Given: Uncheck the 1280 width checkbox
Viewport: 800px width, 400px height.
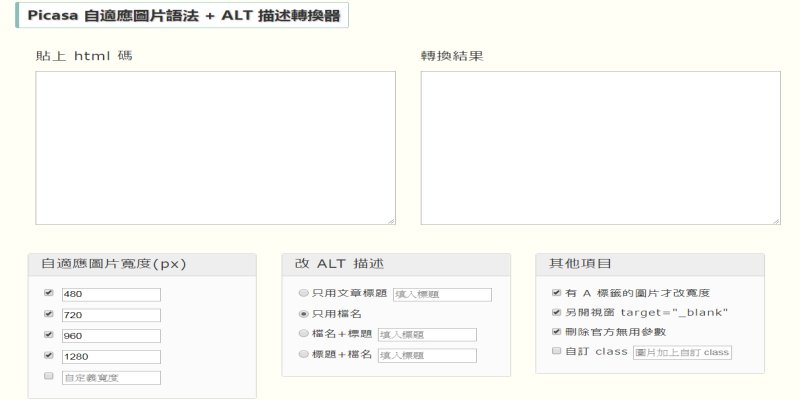Looking at the screenshot, I should 49,355.
